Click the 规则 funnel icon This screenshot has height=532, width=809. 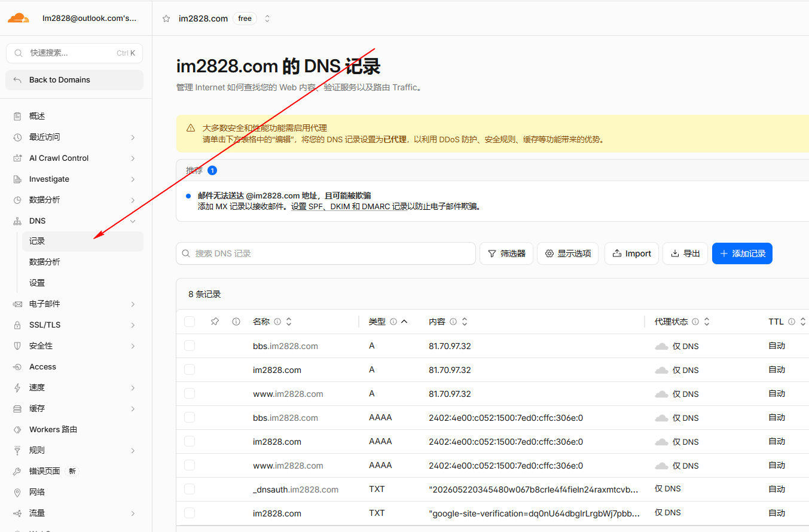(17, 450)
